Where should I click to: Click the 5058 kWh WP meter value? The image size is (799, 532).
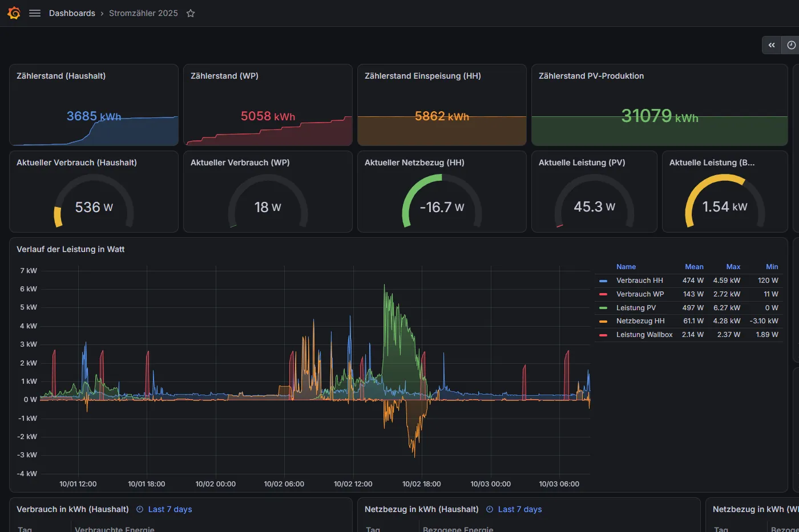coord(268,116)
